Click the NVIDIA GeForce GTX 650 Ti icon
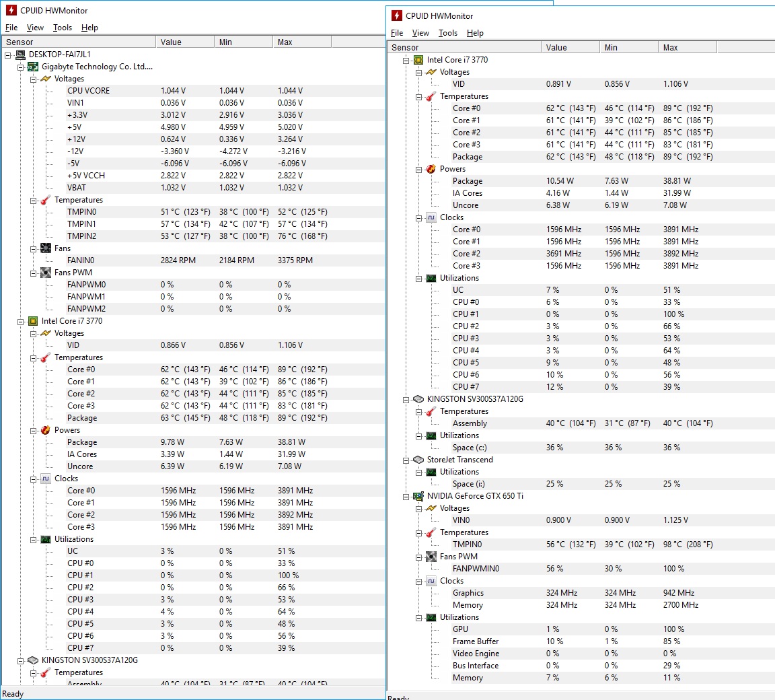 pyautogui.click(x=418, y=496)
